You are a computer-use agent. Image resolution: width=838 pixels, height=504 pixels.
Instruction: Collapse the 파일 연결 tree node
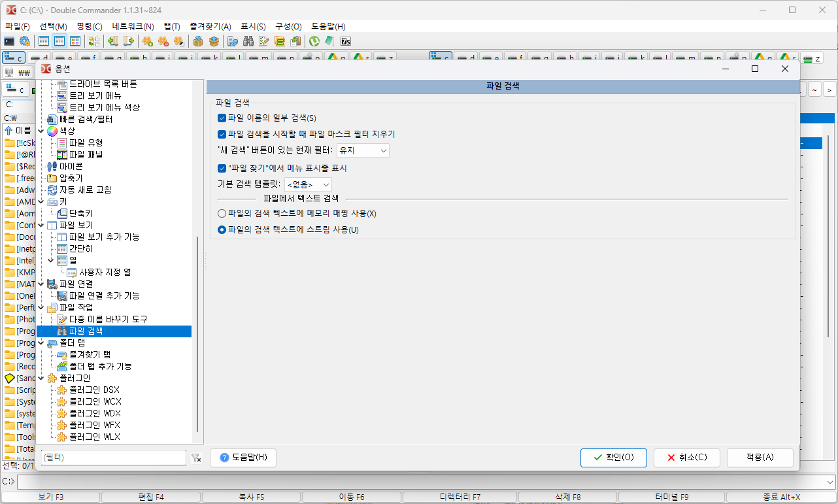[x=41, y=284]
